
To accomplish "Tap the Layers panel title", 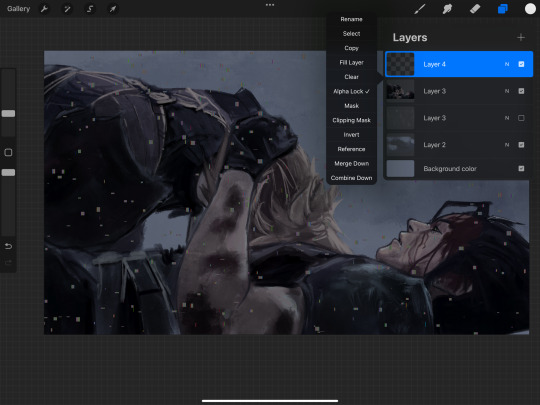I will (x=410, y=37).
